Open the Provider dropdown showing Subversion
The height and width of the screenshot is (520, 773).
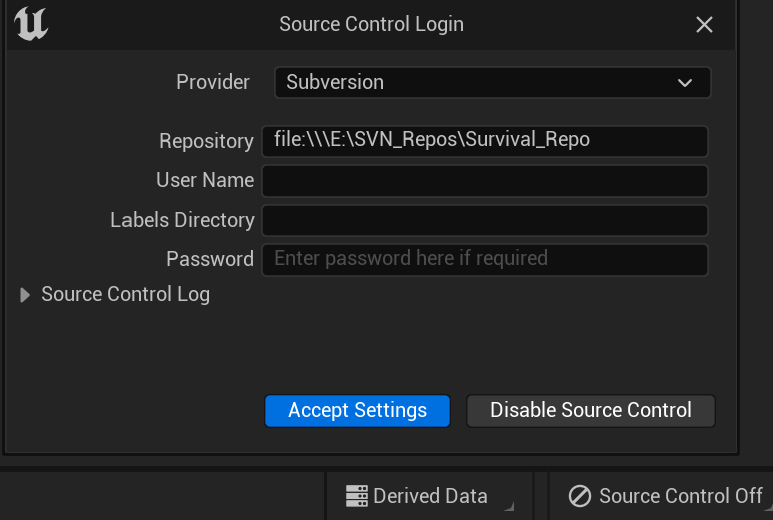click(492, 82)
